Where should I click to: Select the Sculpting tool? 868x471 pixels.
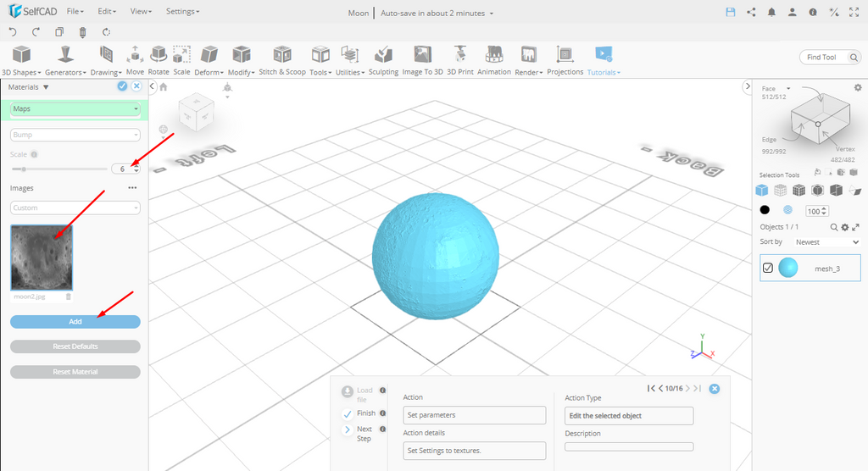click(383, 61)
